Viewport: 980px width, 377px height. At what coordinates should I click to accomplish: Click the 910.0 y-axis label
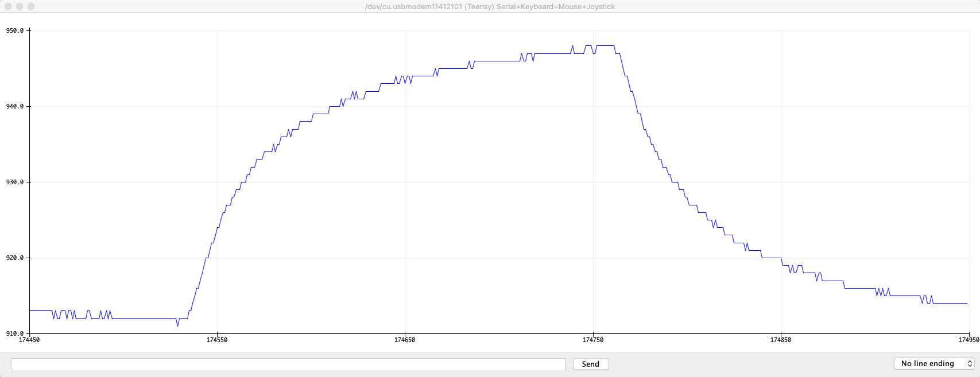[x=15, y=334]
